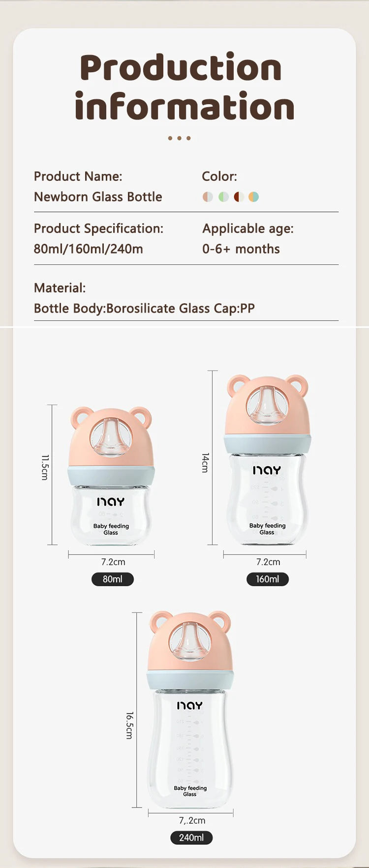
Task: Click the 16.5cm height dimension label
Action: tap(129, 725)
